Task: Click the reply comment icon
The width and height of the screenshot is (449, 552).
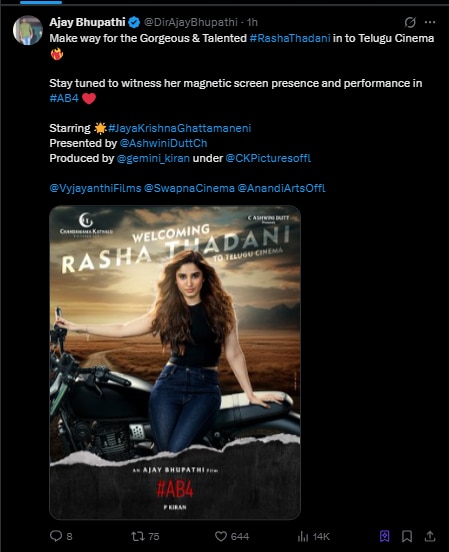Action: pos(56,536)
